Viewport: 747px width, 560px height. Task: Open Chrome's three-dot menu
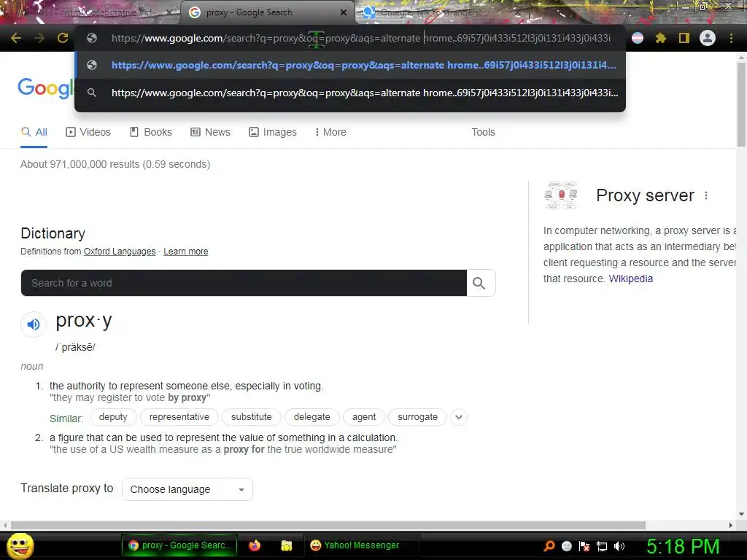(x=731, y=38)
